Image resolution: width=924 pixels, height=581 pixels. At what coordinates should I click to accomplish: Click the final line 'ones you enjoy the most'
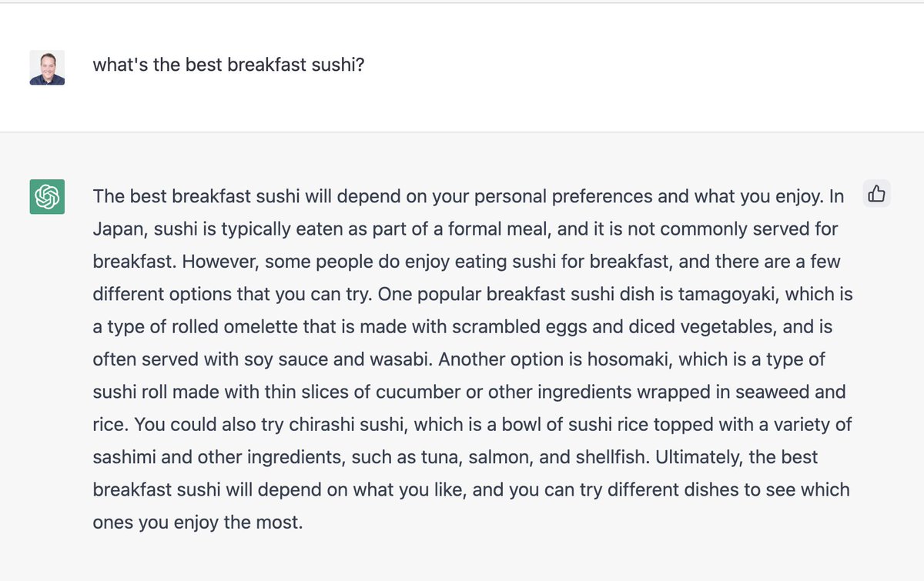point(198,523)
